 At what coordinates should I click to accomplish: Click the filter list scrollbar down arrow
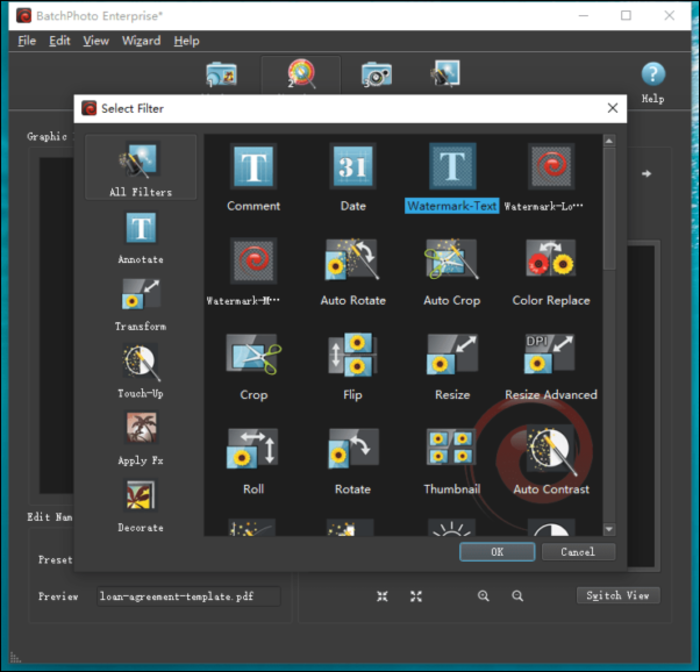tap(609, 530)
